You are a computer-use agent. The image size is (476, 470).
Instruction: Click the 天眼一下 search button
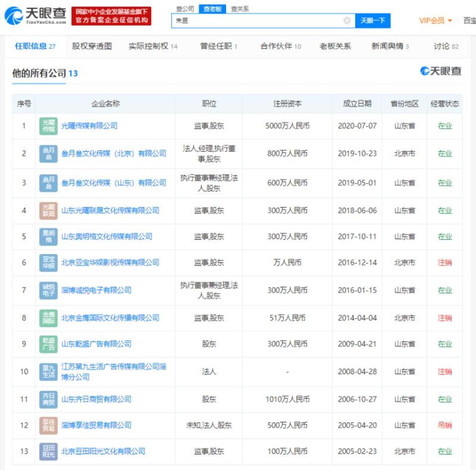(373, 21)
